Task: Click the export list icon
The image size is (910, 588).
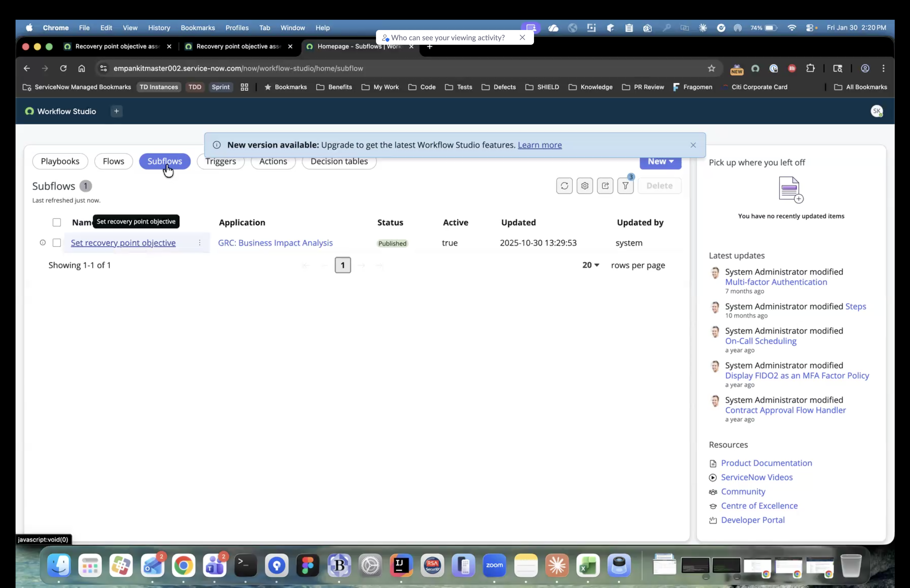Action: click(605, 186)
